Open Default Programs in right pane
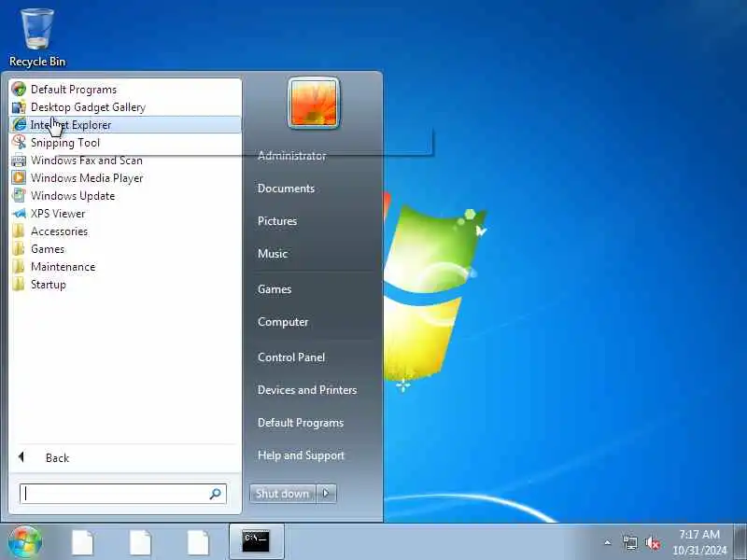 (301, 423)
